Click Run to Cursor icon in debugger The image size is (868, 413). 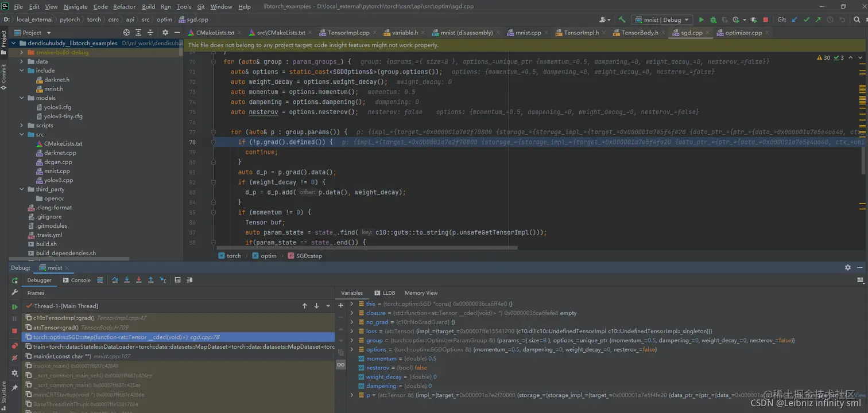tap(163, 280)
